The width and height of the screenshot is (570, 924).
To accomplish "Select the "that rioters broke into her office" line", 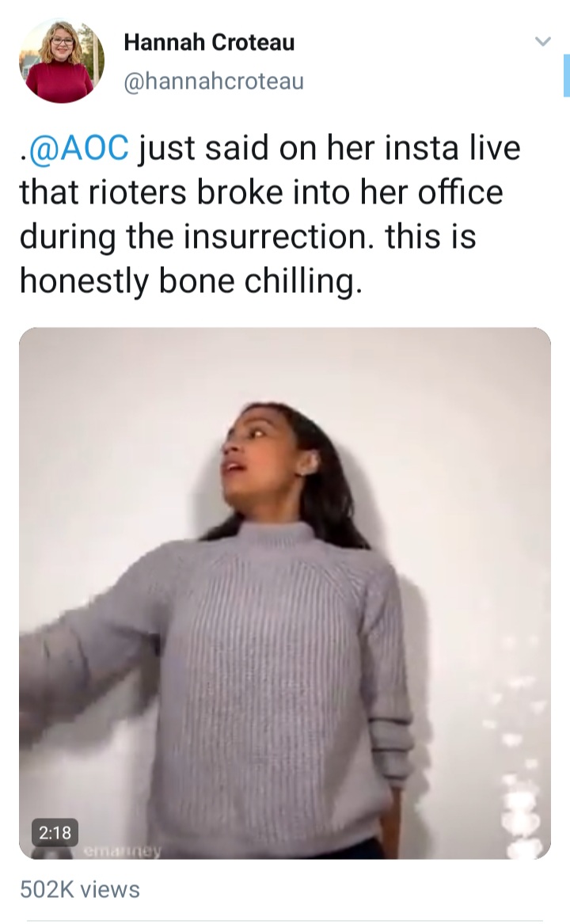I will [x=261, y=192].
